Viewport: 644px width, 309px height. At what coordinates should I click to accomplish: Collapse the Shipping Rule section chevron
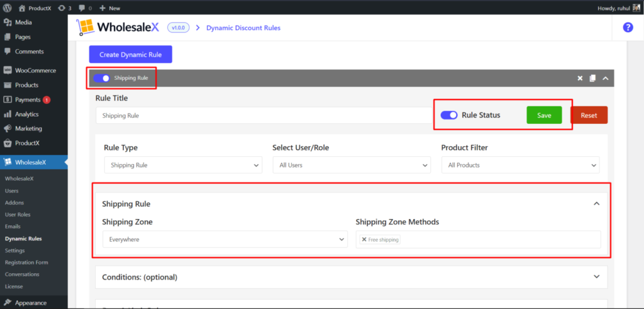click(x=597, y=203)
